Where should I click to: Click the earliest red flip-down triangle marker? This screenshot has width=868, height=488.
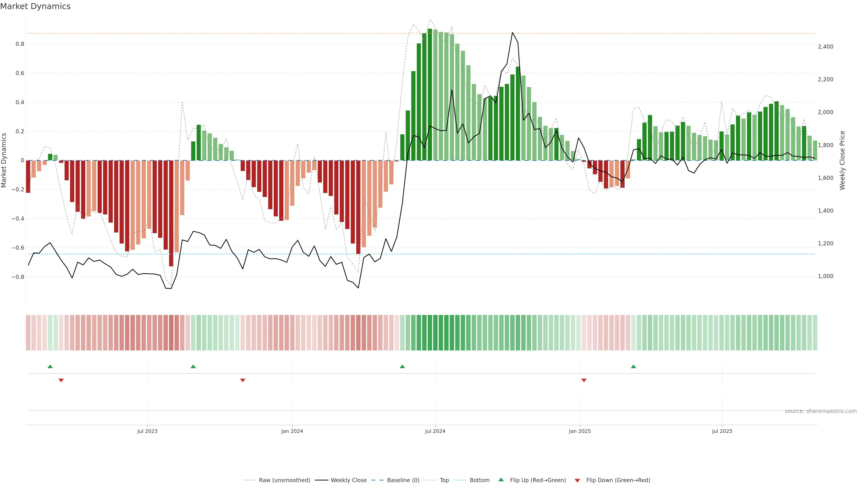[61, 380]
